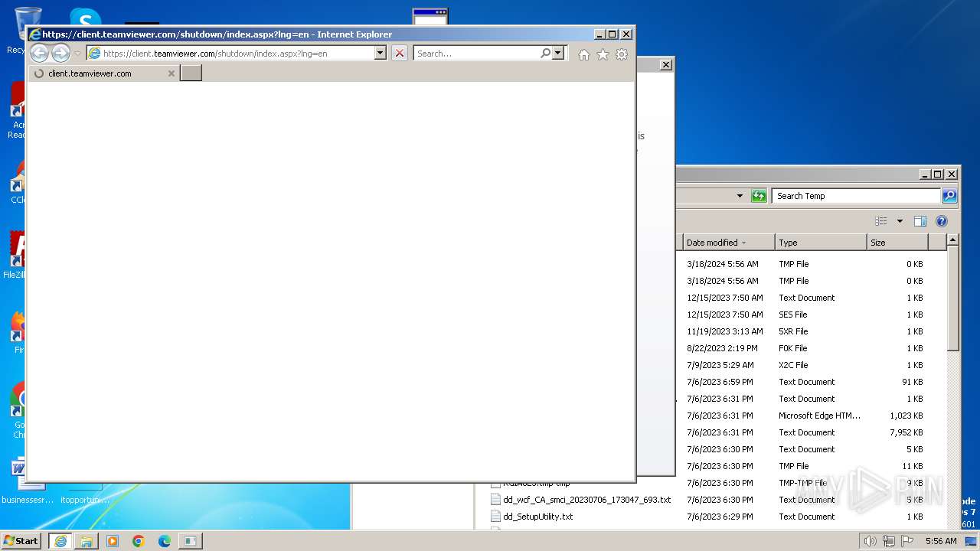Change view with the Explorer views icon
Screen dimensions: 980x551
881,221
